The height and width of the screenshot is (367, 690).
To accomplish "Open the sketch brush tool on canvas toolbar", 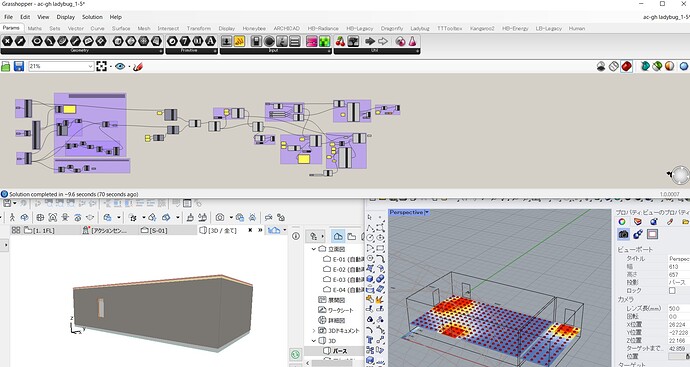I will click(x=138, y=66).
